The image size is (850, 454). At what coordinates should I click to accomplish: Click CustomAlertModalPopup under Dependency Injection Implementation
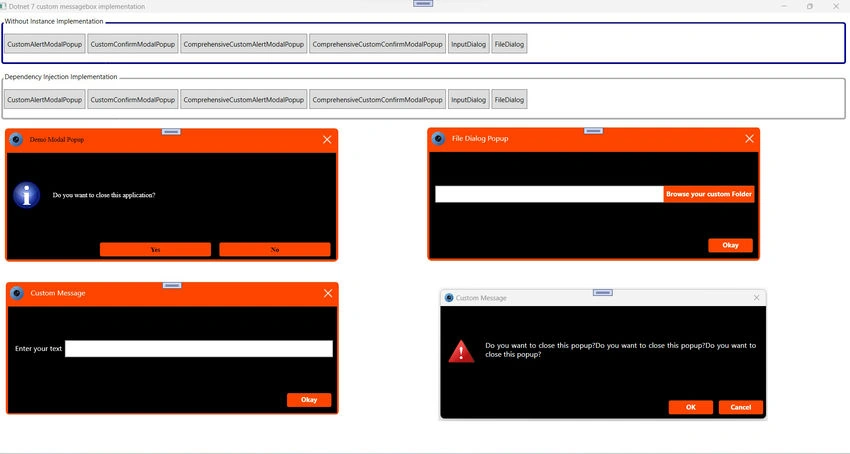44,100
